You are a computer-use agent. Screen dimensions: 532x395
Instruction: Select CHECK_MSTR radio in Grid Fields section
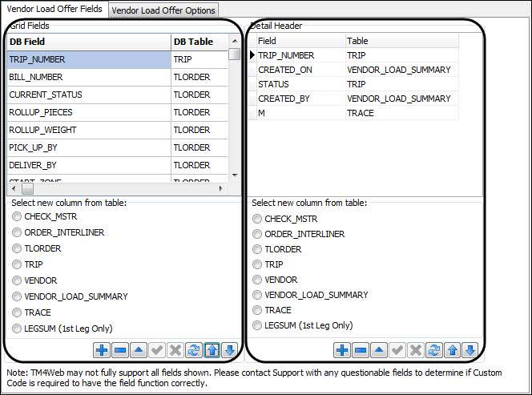(18, 216)
